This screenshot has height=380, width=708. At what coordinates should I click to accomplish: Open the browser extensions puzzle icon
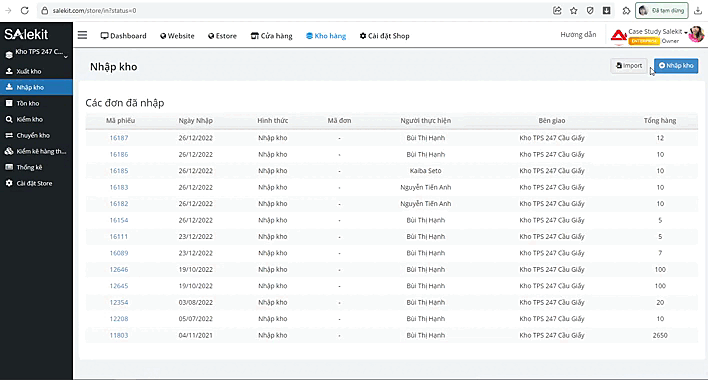626,10
